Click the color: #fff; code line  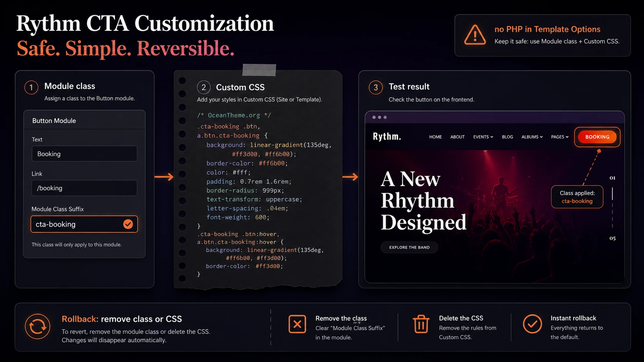228,172
